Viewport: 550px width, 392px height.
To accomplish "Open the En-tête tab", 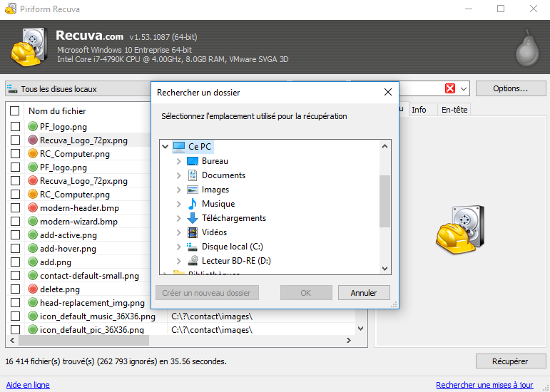I will (x=454, y=110).
